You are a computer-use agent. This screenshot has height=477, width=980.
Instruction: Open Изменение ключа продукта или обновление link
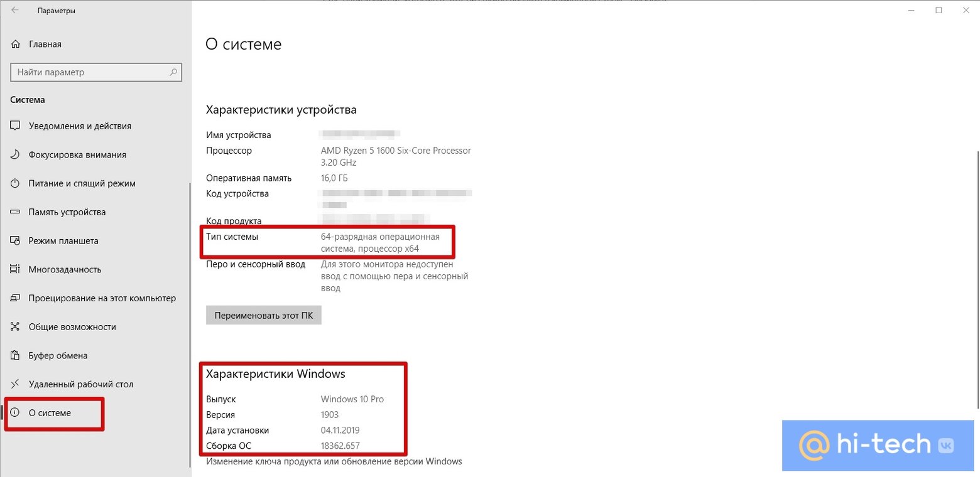(334, 461)
